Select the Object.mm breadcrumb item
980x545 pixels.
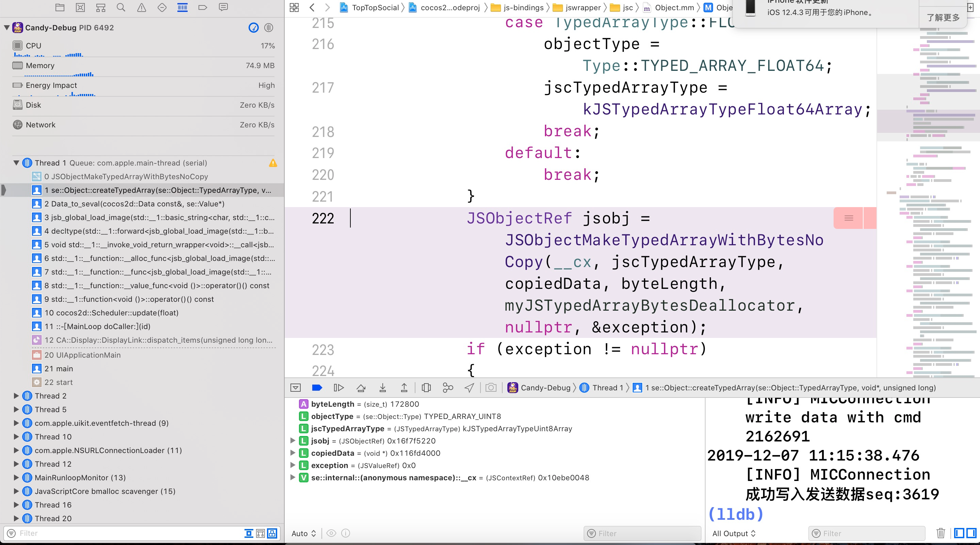[x=674, y=7]
